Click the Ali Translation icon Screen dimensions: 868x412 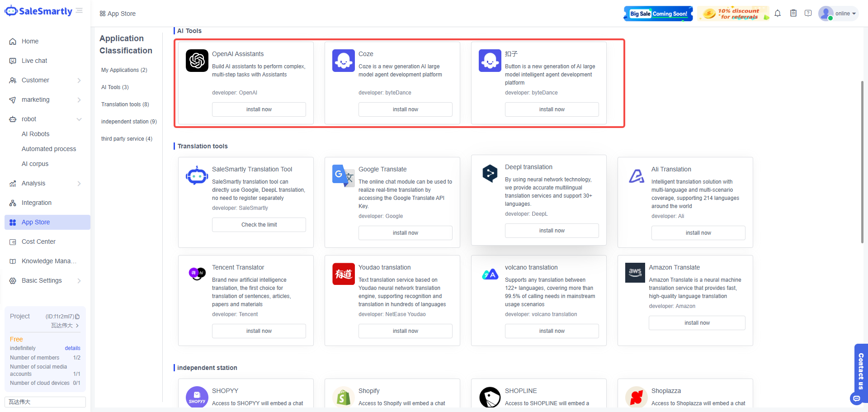click(637, 176)
